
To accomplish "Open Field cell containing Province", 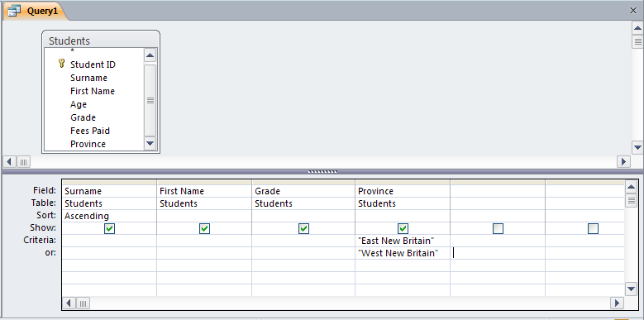I will point(403,192).
